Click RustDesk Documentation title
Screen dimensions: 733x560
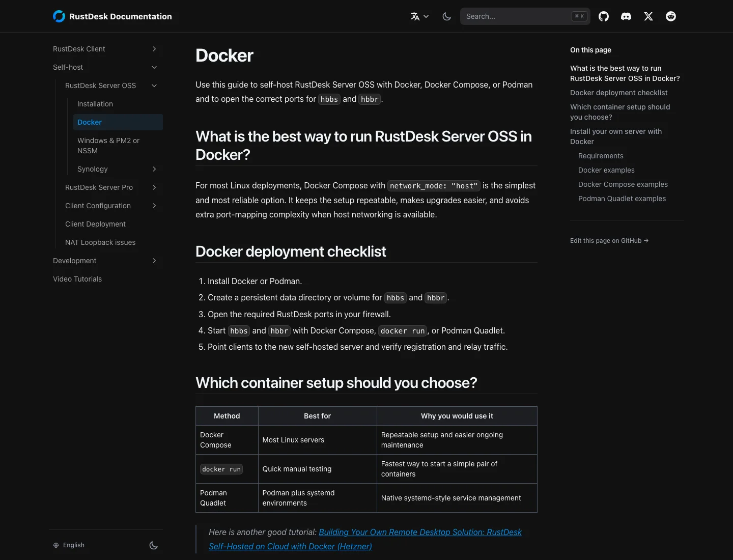pos(121,16)
